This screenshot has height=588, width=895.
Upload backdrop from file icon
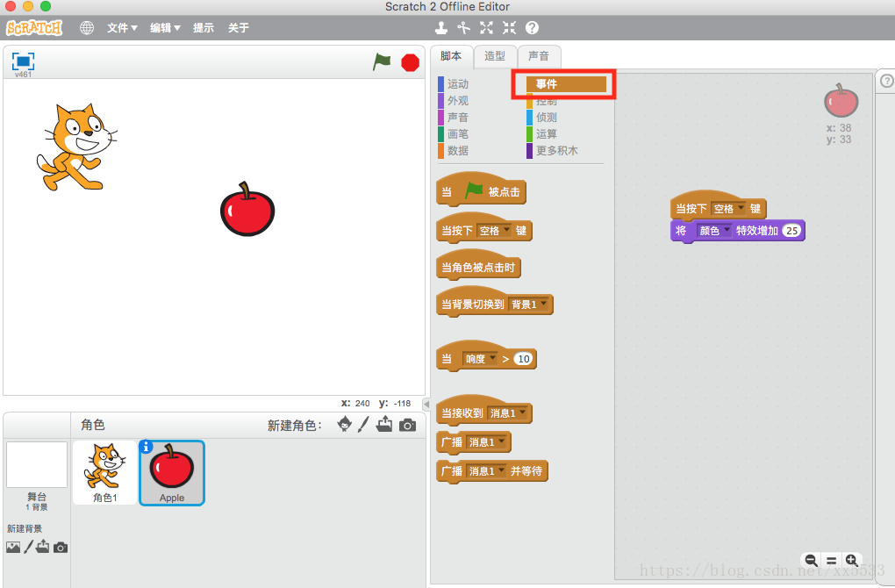click(43, 547)
